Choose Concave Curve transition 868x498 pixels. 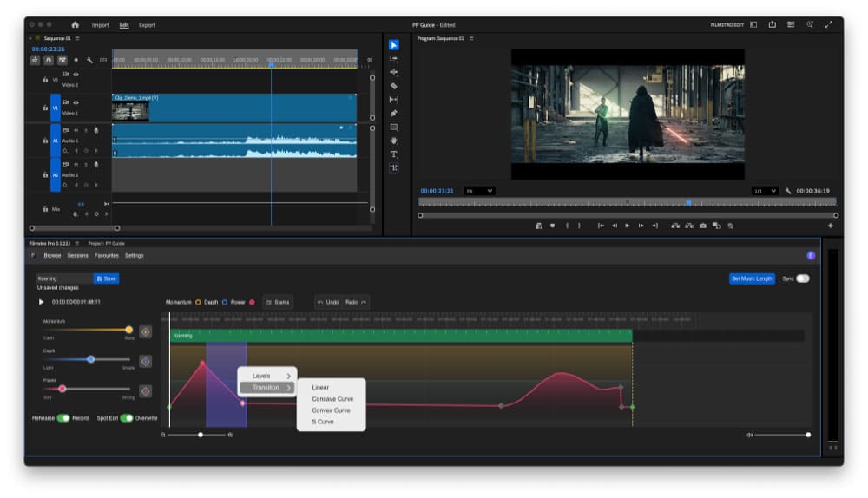pyautogui.click(x=331, y=399)
